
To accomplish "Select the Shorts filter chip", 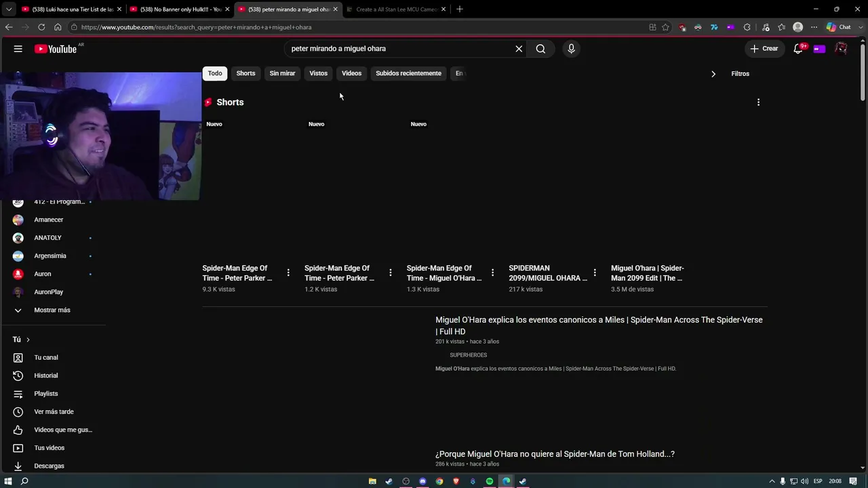I will point(245,73).
